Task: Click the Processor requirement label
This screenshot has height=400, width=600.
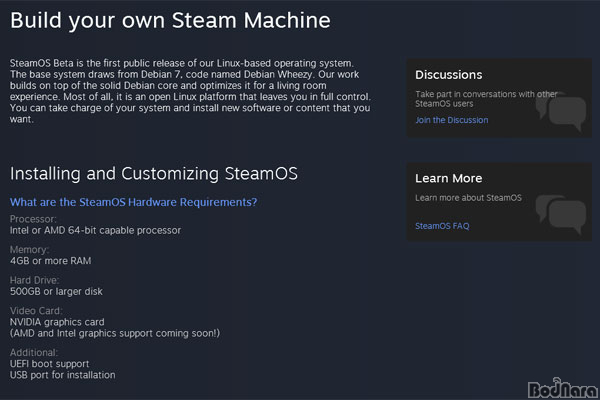Action: tap(33, 219)
